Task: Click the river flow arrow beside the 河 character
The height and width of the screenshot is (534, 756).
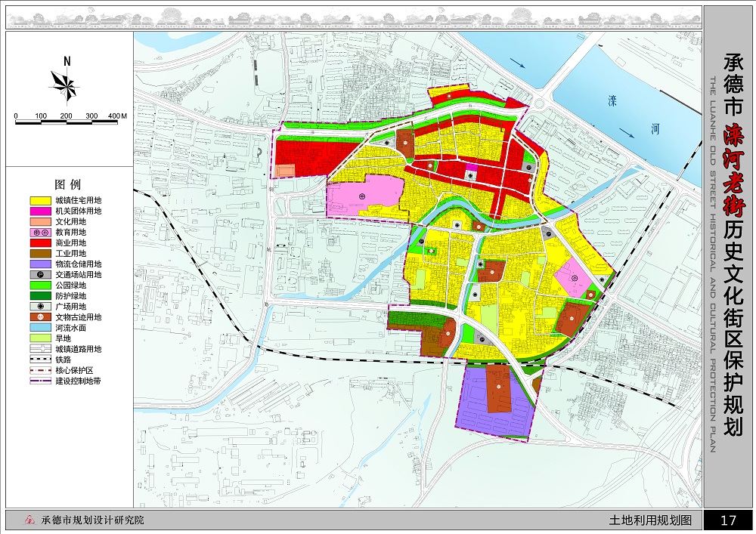Action: 627,131
